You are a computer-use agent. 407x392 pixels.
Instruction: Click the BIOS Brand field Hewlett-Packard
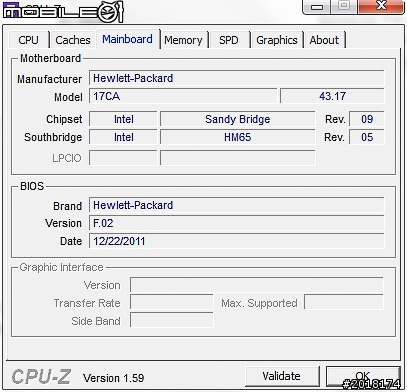click(x=237, y=205)
